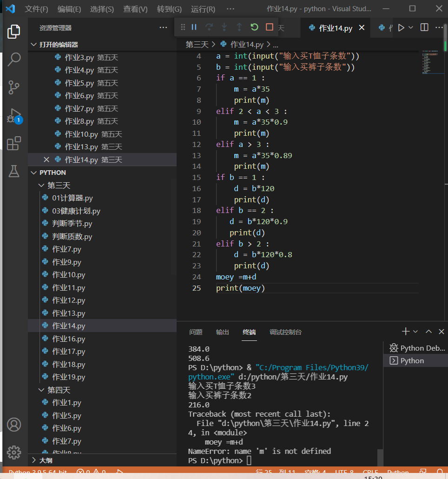The image size is (448, 479).
Task: Open the Search view in activity bar
Action: coord(14,59)
